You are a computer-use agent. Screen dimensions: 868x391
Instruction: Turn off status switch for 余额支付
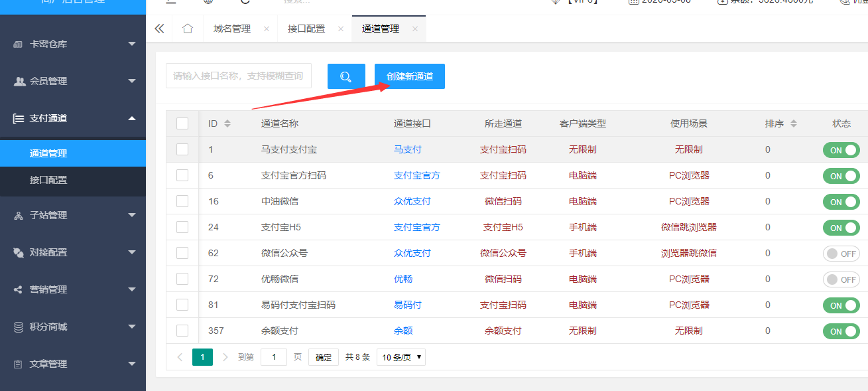click(x=841, y=331)
